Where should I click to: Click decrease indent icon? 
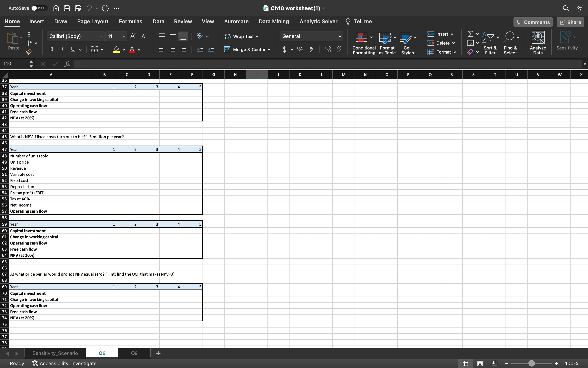click(x=200, y=49)
